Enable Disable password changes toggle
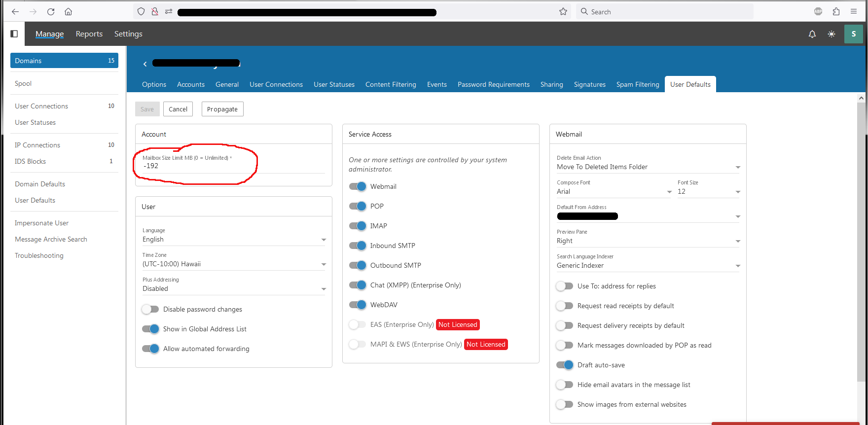 (x=150, y=309)
